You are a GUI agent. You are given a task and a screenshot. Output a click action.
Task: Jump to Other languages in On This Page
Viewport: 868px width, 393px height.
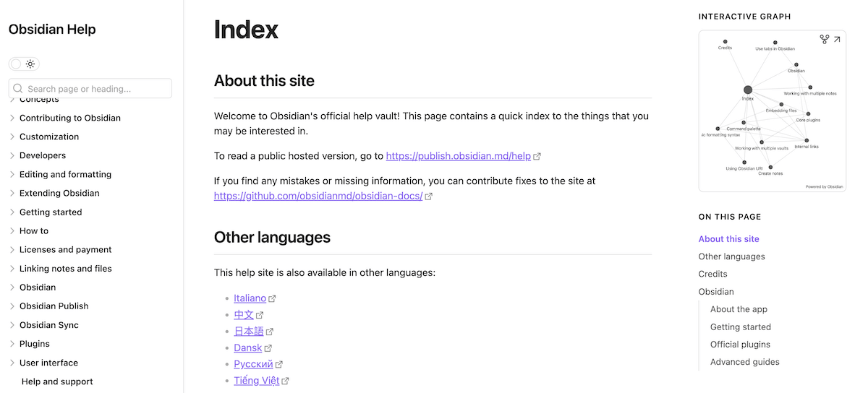pyautogui.click(x=731, y=256)
